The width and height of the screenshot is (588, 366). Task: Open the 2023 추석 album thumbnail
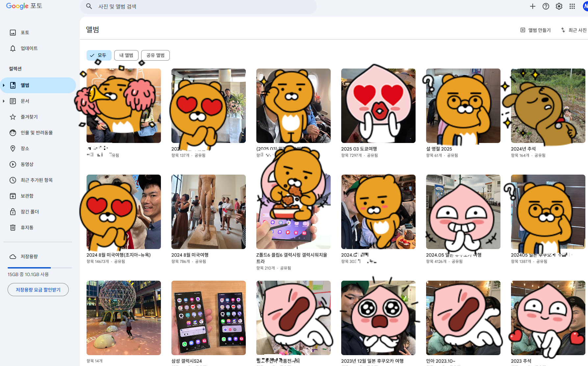[x=548, y=318]
